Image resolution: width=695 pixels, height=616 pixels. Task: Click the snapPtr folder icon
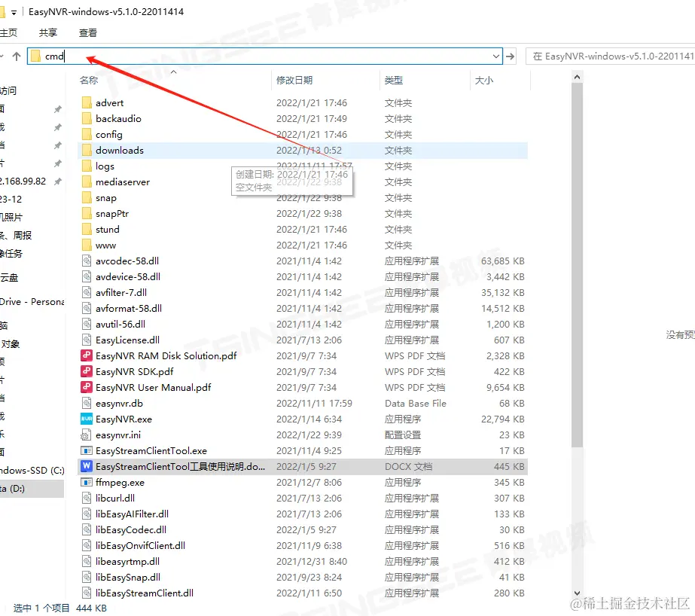[x=87, y=214]
